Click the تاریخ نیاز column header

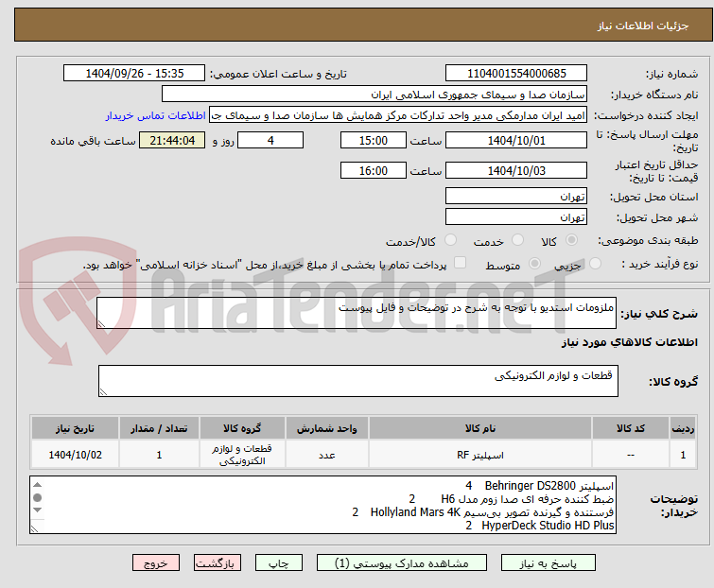[x=75, y=428]
